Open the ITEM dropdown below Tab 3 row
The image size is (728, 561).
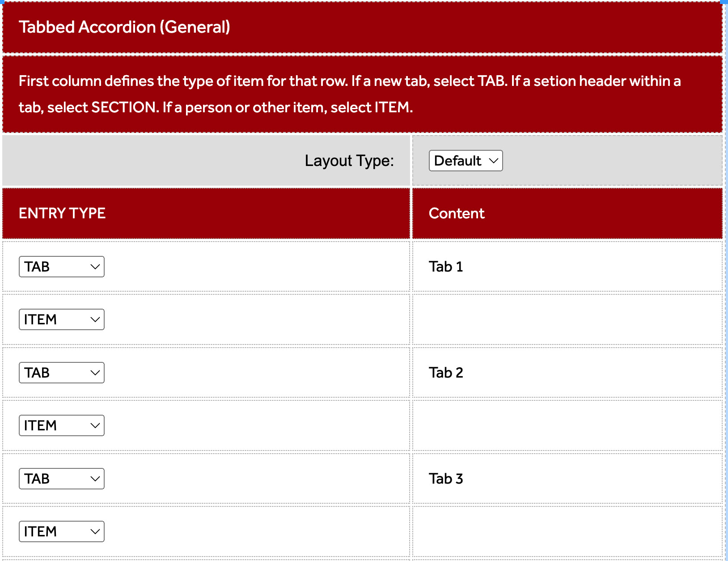[x=62, y=531]
